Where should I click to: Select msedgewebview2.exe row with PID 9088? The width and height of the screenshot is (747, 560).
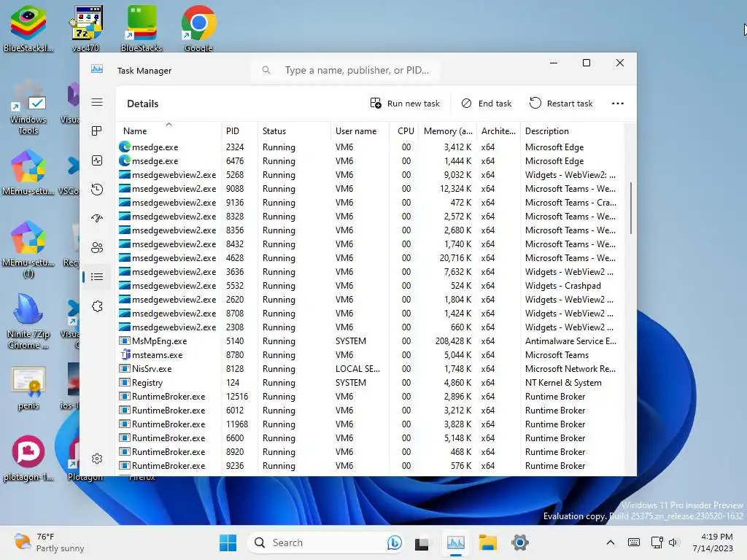(x=370, y=189)
